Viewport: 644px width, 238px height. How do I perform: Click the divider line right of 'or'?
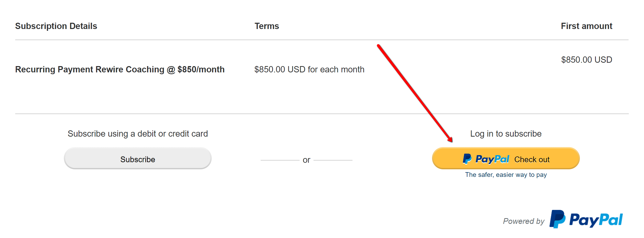pyautogui.click(x=333, y=160)
